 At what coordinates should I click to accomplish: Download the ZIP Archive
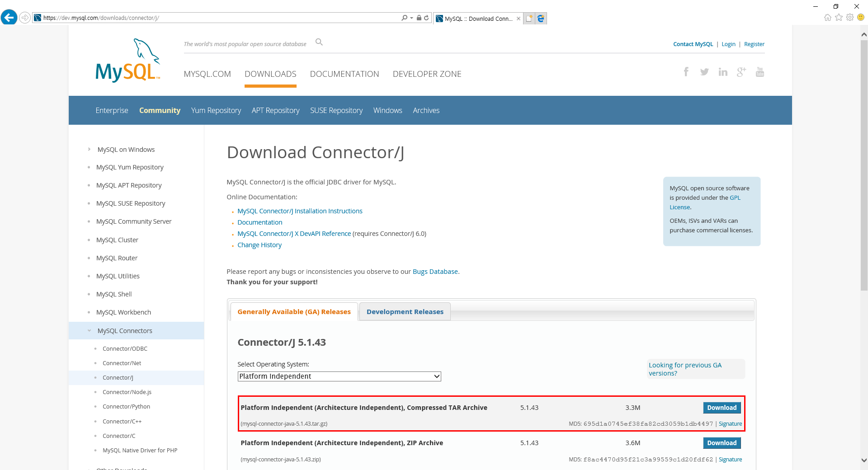click(x=722, y=443)
